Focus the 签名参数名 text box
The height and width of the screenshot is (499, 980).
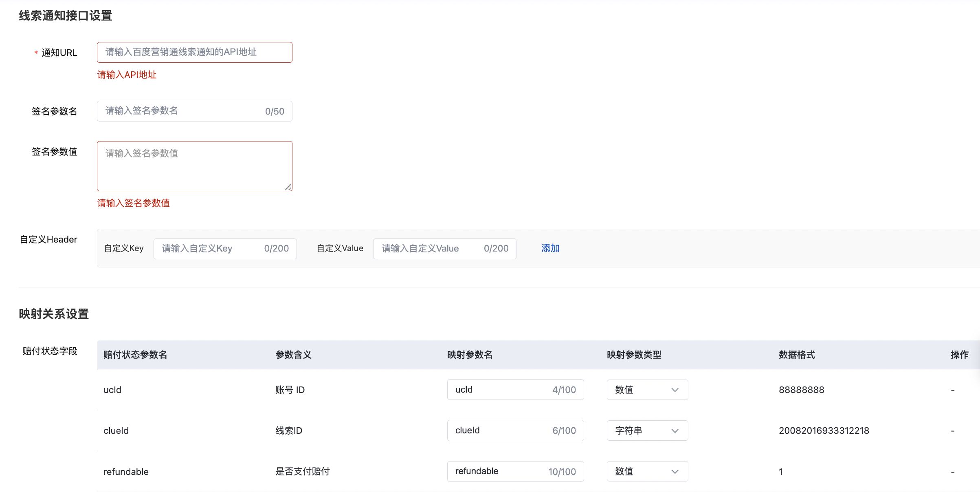[x=183, y=111]
